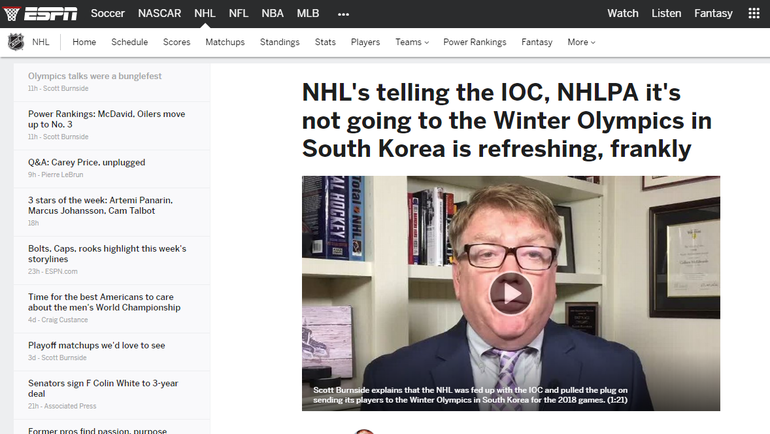Expand the More dropdown
770x434 pixels.
pyautogui.click(x=580, y=43)
